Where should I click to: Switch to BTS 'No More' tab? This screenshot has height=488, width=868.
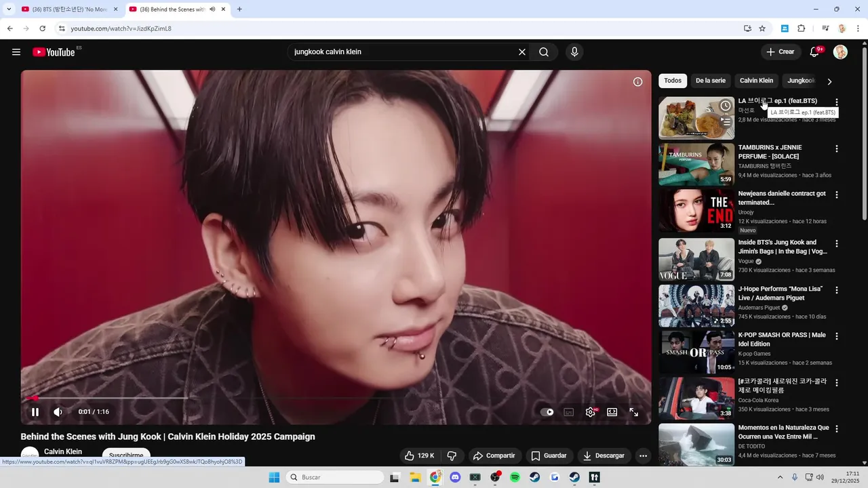(69, 9)
